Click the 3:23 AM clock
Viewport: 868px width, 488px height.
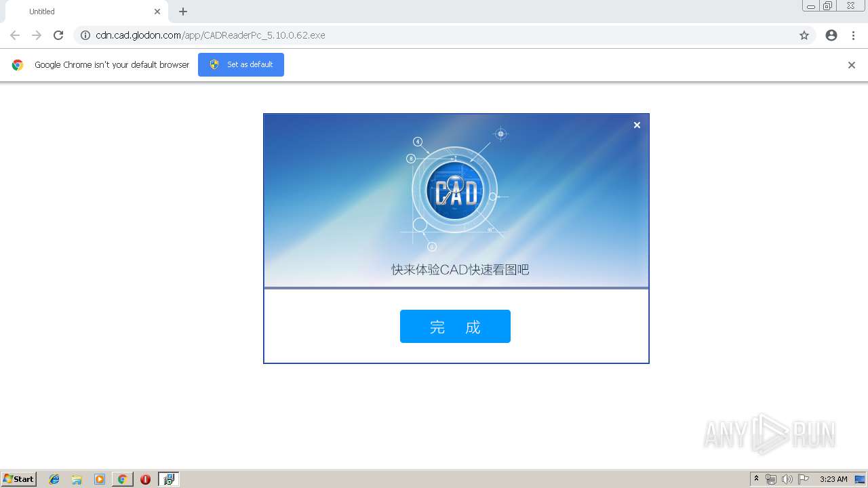833,479
